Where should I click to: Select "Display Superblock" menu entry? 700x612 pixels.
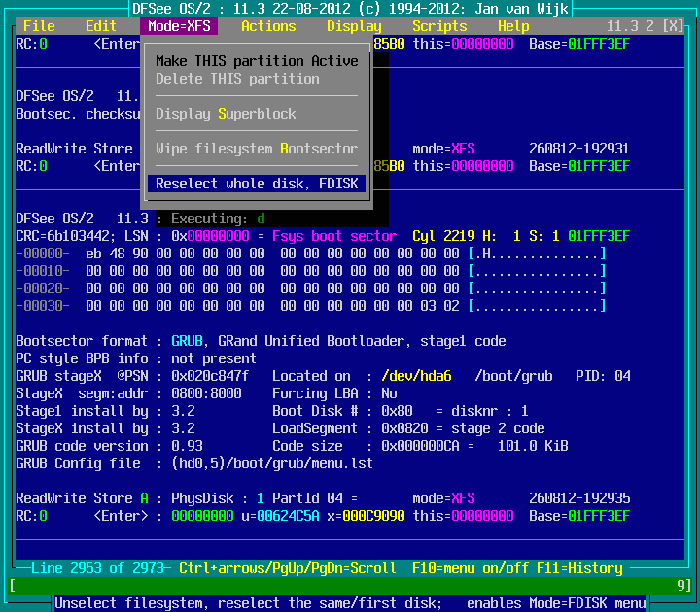[x=226, y=114]
